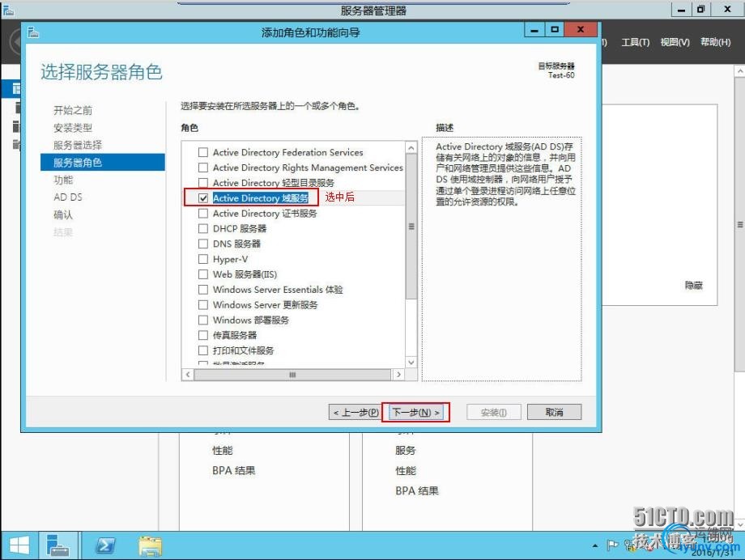745x560 pixels.
Task: Enable the DNS 服务器 role
Action: point(203,244)
